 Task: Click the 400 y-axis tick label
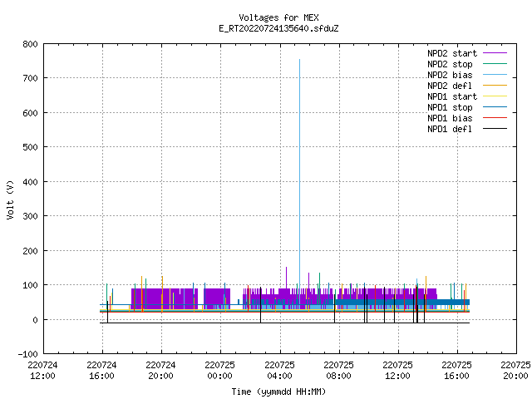(x=30, y=182)
